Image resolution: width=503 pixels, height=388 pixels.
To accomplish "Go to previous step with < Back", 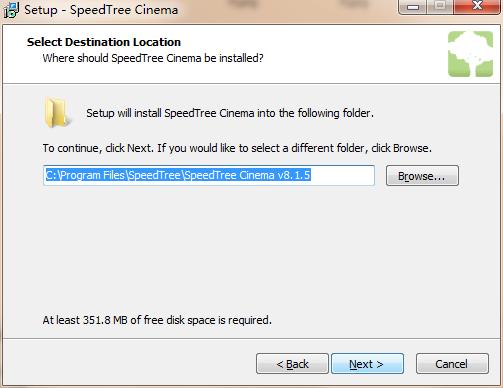I will pyautogui.click(x=292, y=364).
